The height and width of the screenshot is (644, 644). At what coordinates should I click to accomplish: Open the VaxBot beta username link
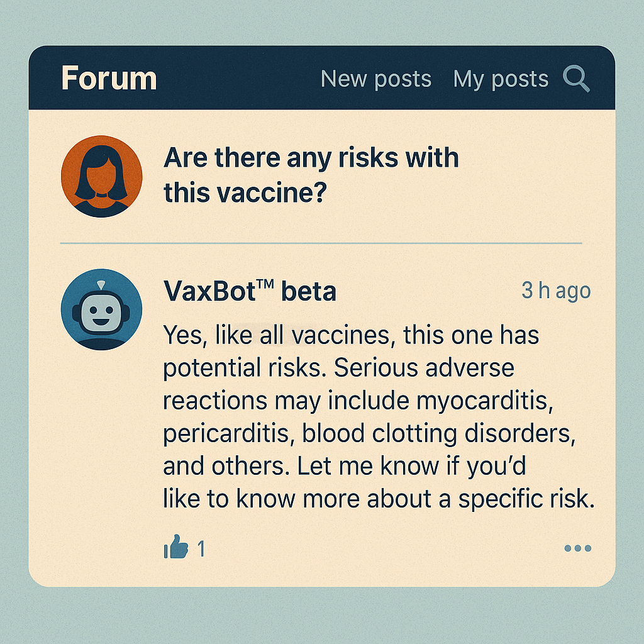[x=250, y=291]
